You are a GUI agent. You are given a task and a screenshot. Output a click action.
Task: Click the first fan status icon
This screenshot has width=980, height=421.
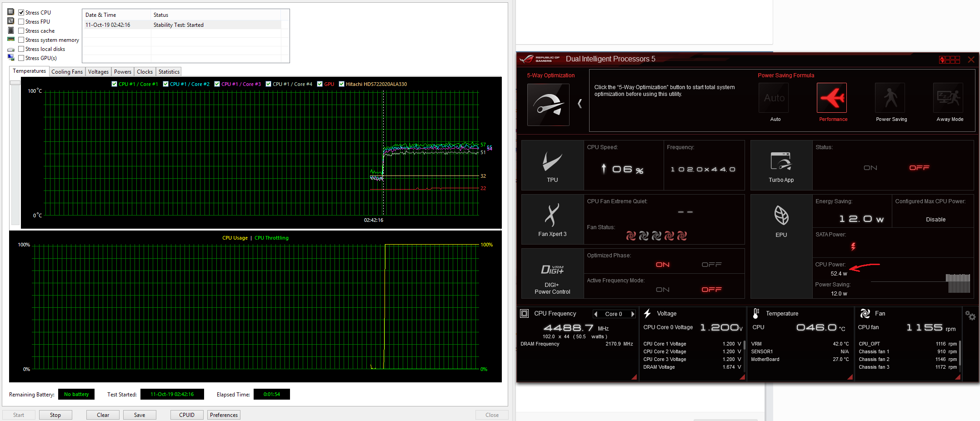pos(631,236)
